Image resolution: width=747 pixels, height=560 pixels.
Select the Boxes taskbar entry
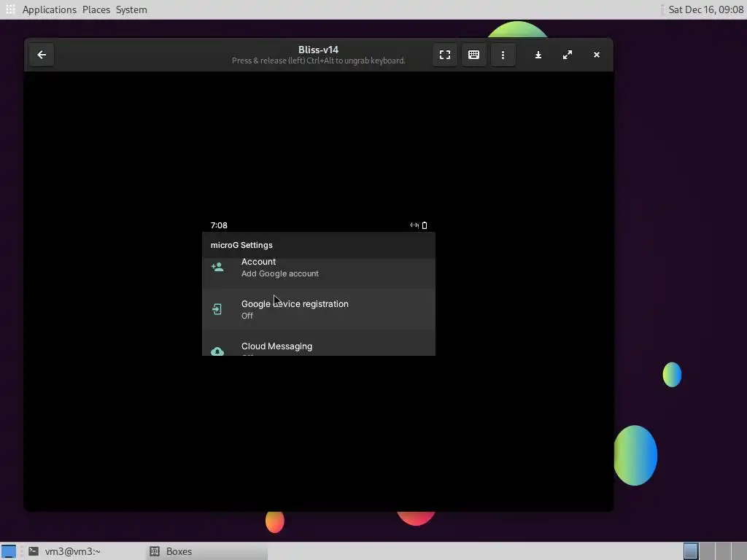pyautogui.click(x=207, y=551)
